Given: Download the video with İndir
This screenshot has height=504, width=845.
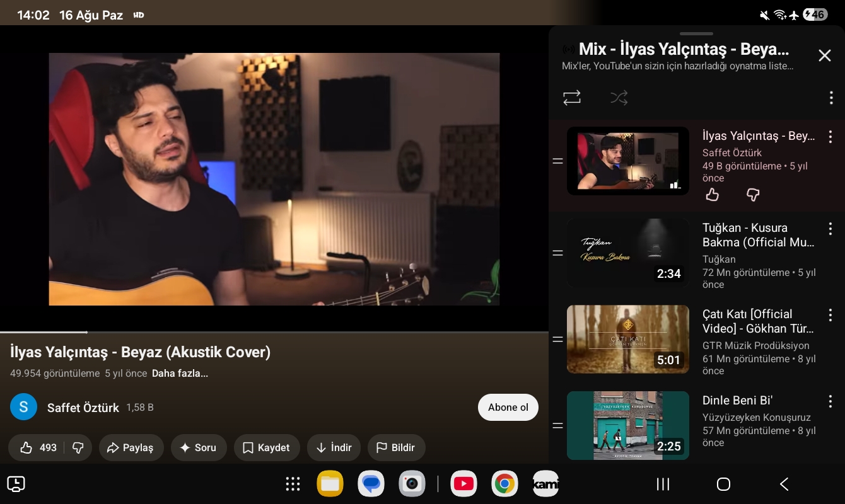Looking at the screenshot, I should point(334,447).
